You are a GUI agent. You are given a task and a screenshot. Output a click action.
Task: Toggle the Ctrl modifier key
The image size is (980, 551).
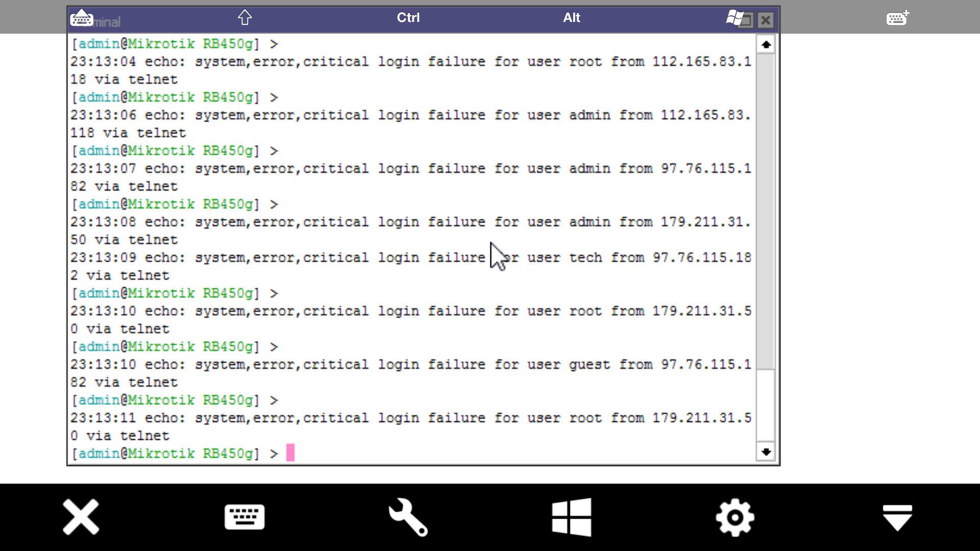click(408, 17)
